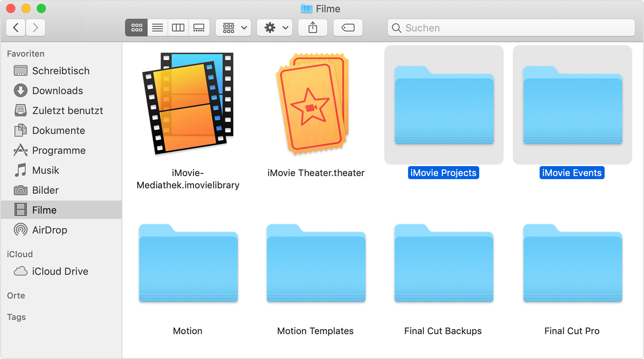Switch to list view mode
Screen dimensions: 644x359
157,28
